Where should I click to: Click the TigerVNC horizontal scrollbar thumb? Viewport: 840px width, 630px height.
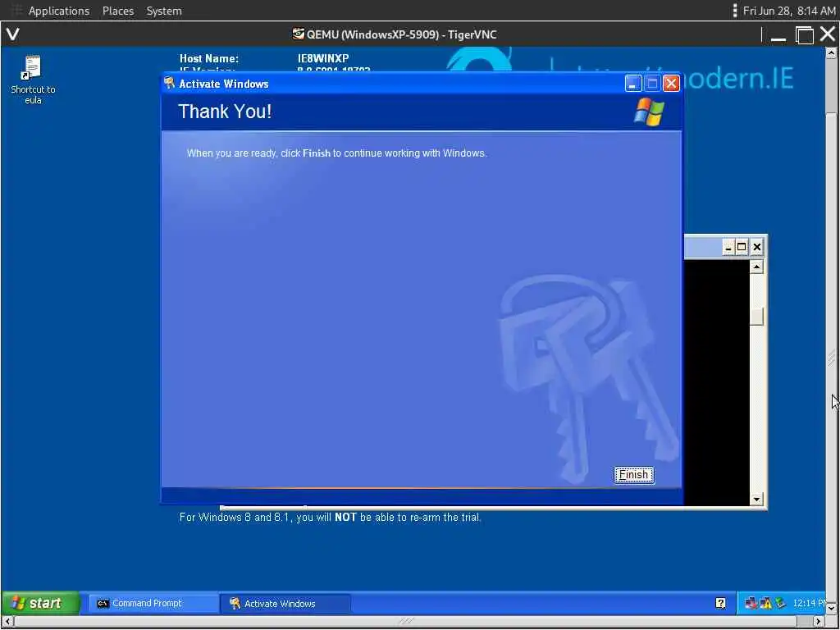point(406,622)
